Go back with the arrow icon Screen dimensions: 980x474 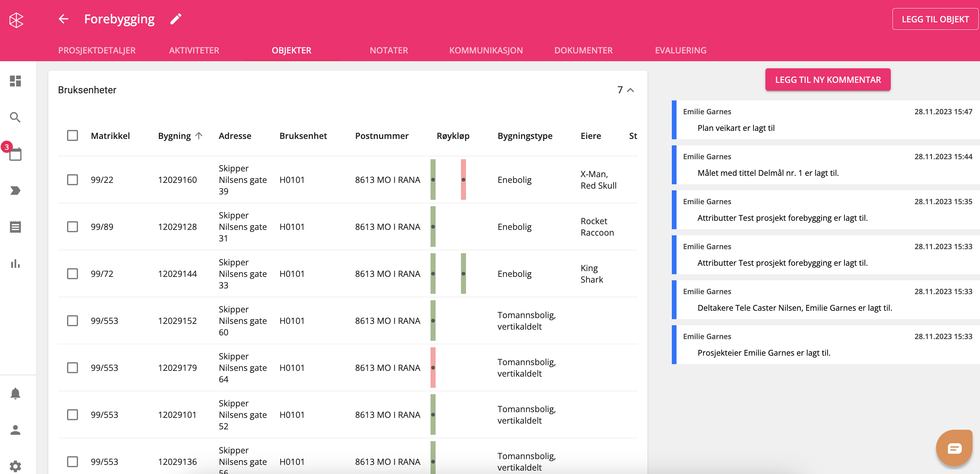(x=63, y=19)
